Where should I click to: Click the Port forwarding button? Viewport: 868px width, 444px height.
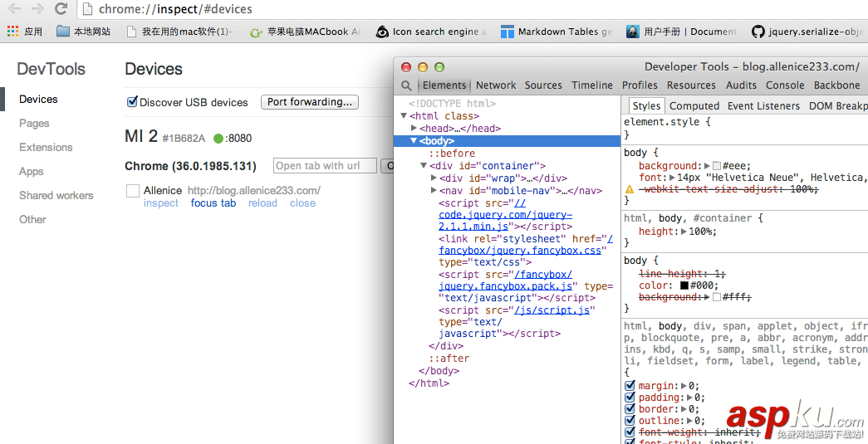tap(310, 102)
